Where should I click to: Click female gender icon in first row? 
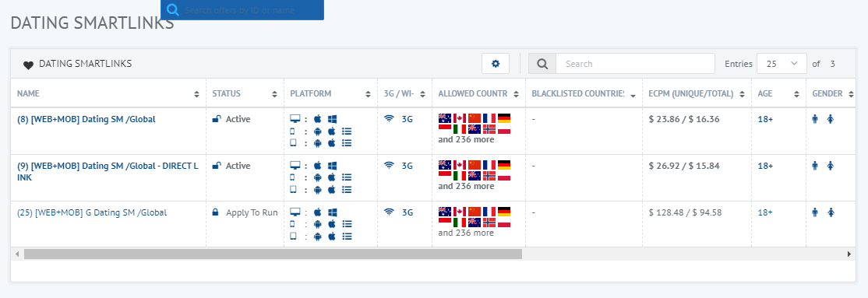[x=831, y=119]
